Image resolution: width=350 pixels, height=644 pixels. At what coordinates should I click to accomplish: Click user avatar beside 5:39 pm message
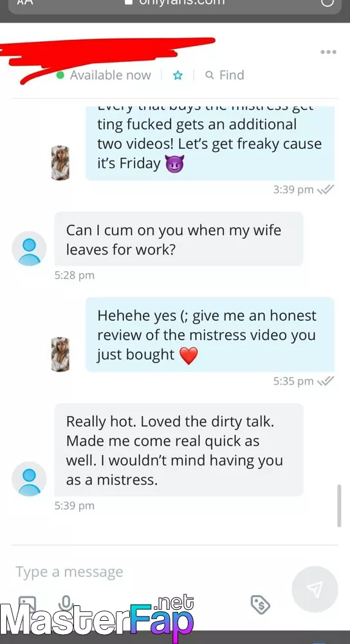tap(29, 479)
